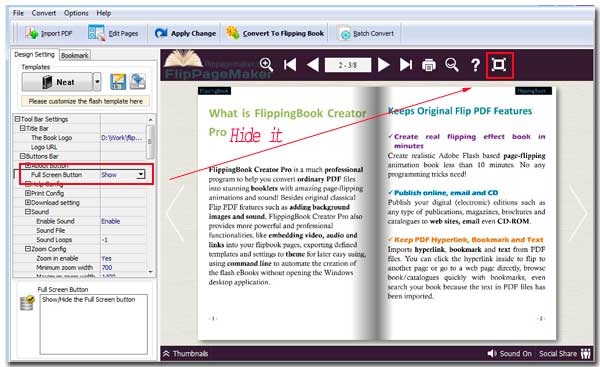Click the settings list scrollbar thumb
This screenshot has width=600, height=367.
pos(150,142)
